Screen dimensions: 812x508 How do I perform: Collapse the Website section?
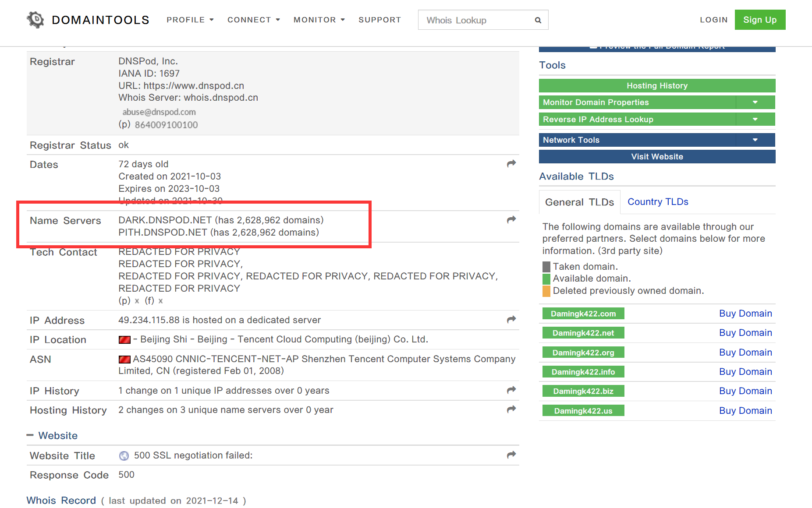pyautogui.click(x=30, y=435)
